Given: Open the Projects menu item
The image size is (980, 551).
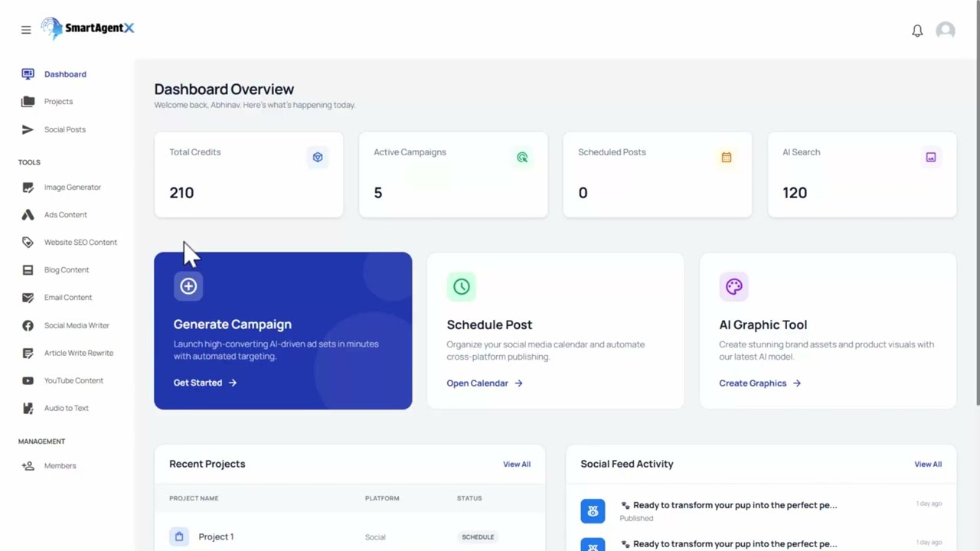Looking at the screenshot, I should pyautogui.click(x=58, y=101).
